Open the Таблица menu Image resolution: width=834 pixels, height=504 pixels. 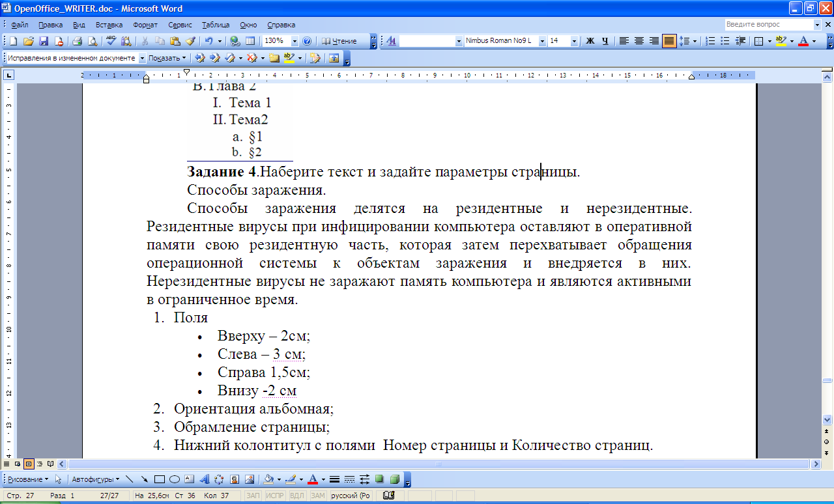pos(216,25)
